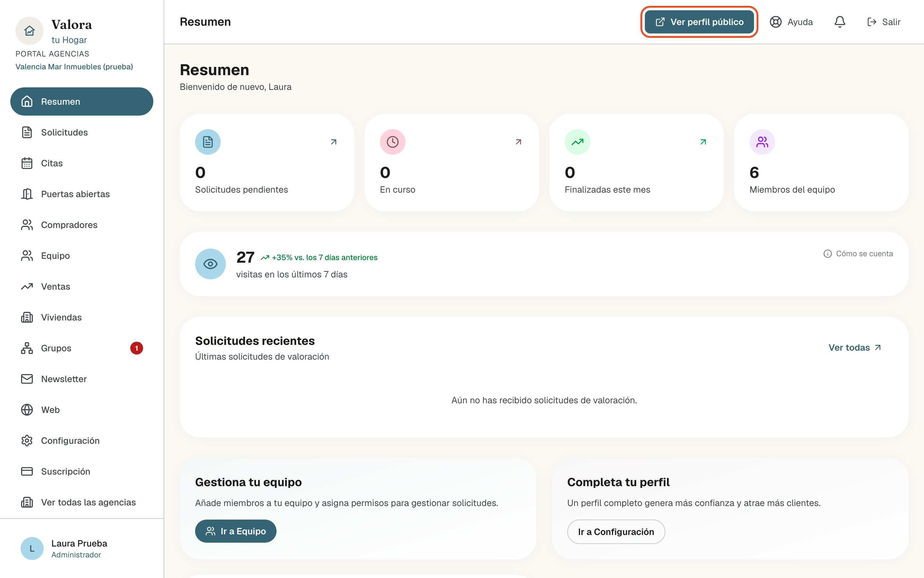The height and width of the screenshot is (578, 924).
Task: Click the Valora house logo icon
Action: coord(30,31)
